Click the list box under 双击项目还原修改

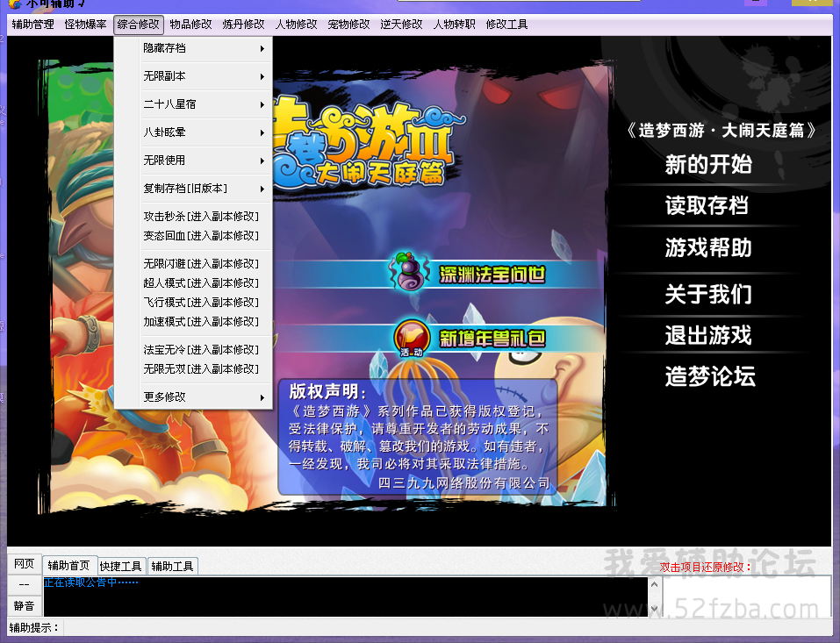tap(747, 597)
